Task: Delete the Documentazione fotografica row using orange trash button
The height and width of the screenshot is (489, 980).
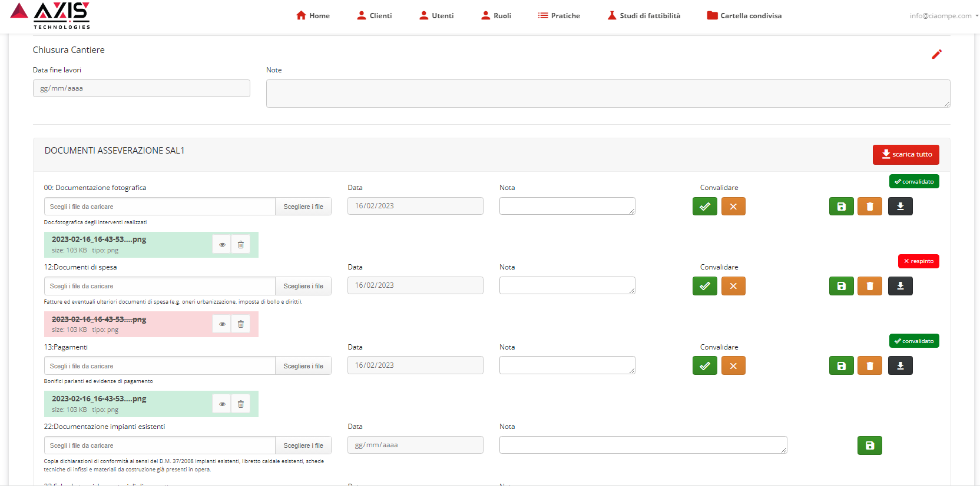Action: [x=869, y=207]
